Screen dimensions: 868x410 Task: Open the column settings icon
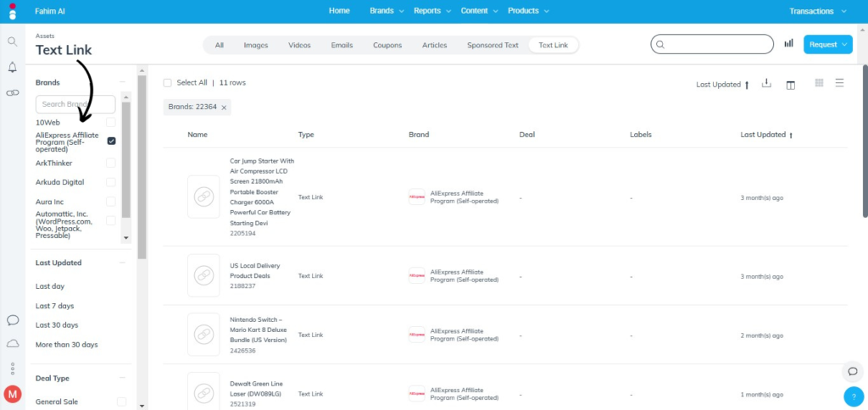(x=791, y=85)
